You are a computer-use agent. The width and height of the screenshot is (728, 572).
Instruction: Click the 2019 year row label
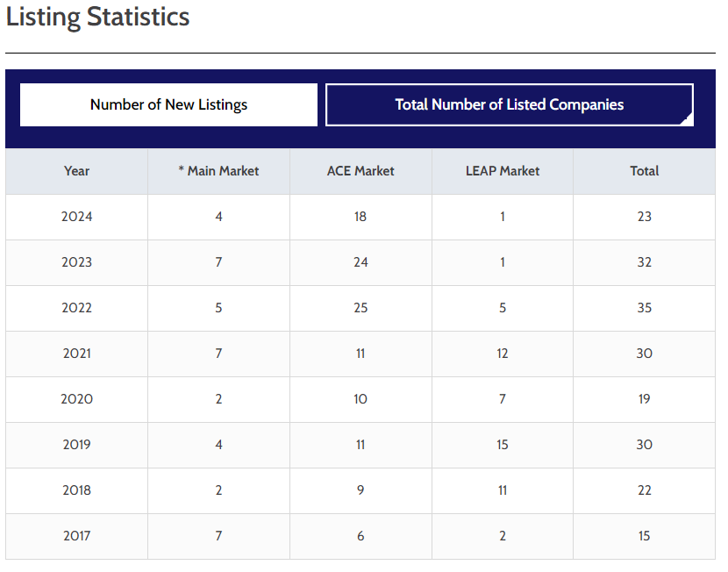[76, 445]
